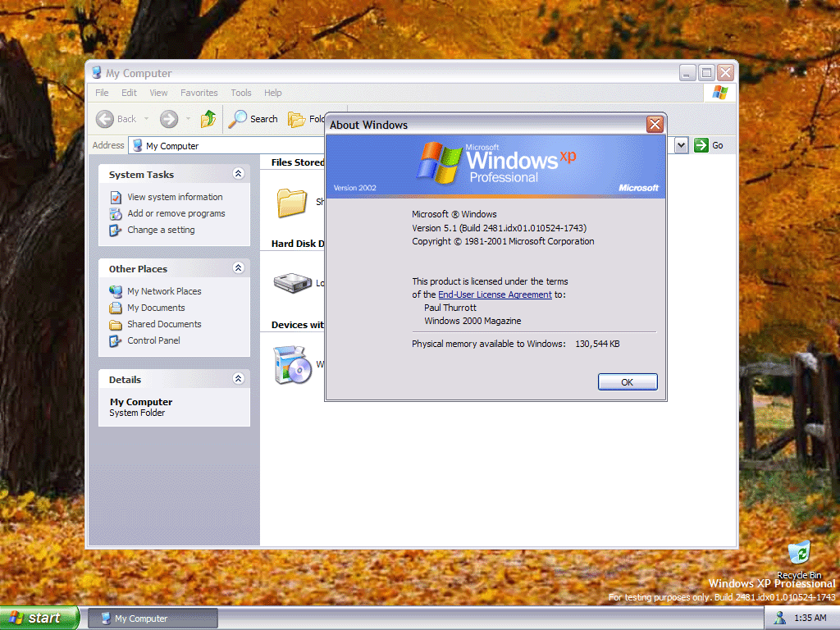Click My Computer taskbar button

tap(153, 619)
